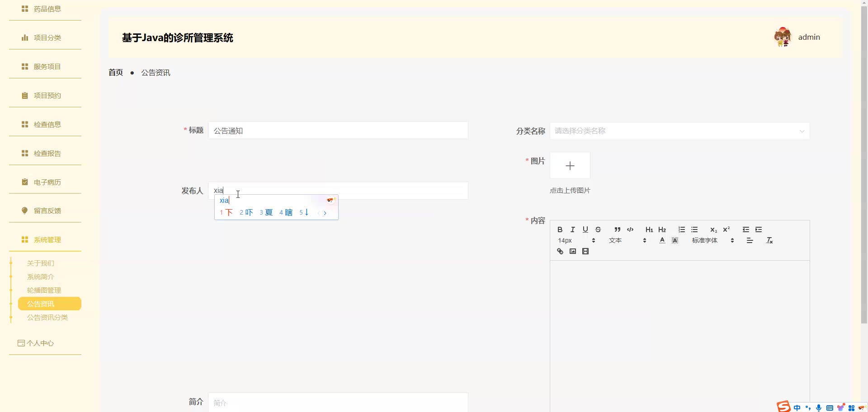Toggle bold formatting in the editor

560,229
